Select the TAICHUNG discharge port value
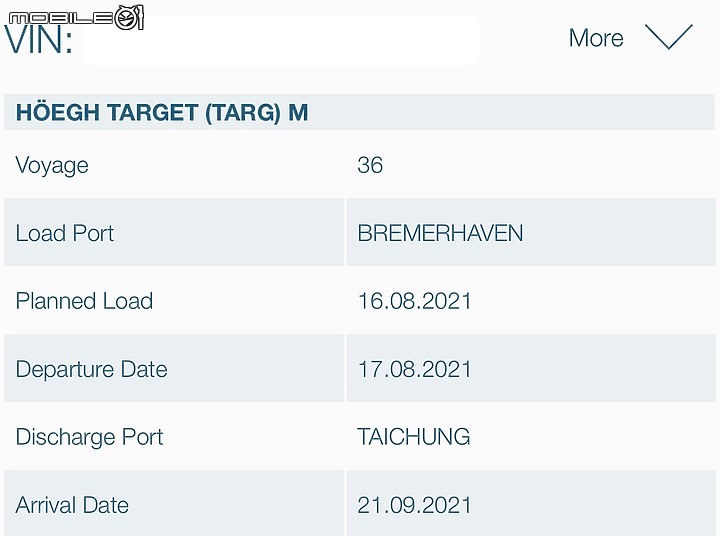This screenshot has height=536, width=720. pos(414,437)
